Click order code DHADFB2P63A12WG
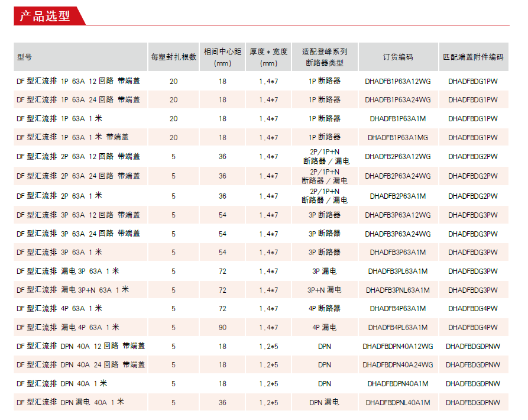 point(398,157)
